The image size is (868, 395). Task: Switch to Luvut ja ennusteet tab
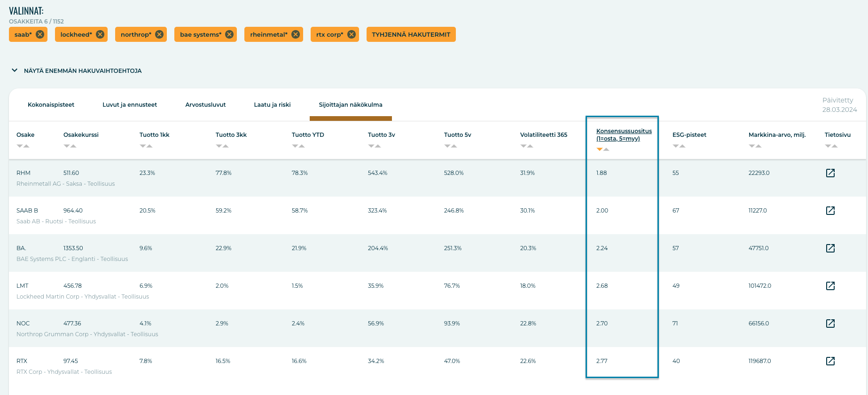tap(130, 105)
